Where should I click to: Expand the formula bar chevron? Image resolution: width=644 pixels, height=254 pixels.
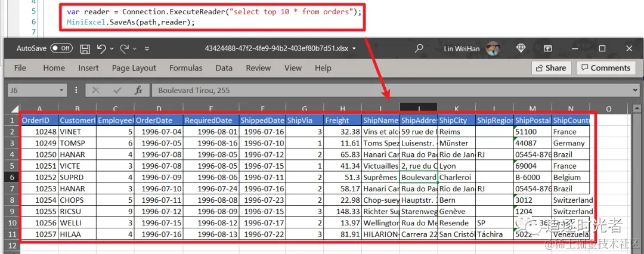(635, 91)
